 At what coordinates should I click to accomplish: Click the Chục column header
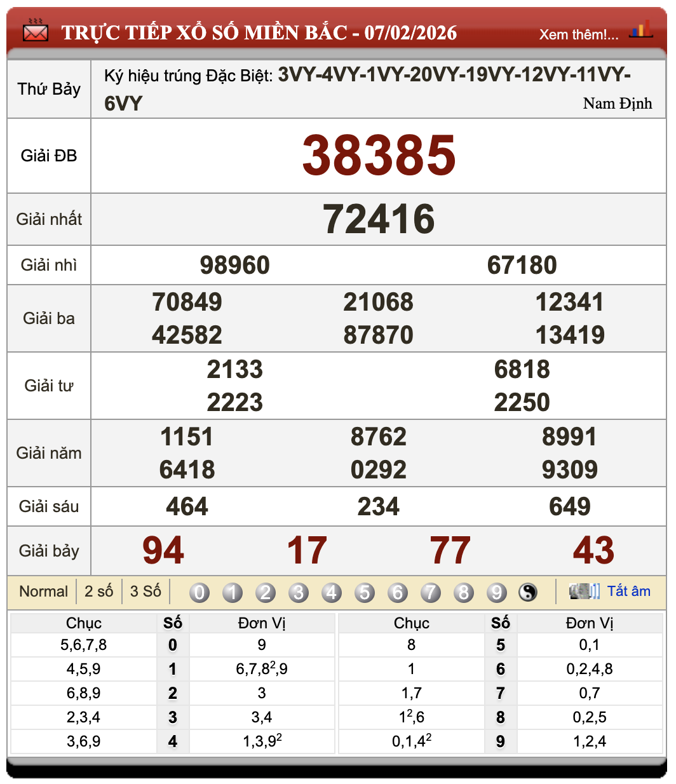84,623
